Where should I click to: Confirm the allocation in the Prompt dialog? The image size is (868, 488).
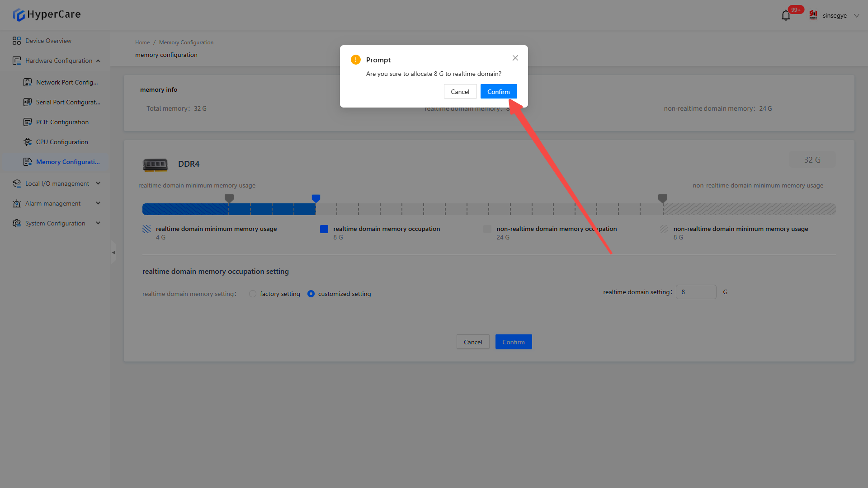tap(498, 92)
